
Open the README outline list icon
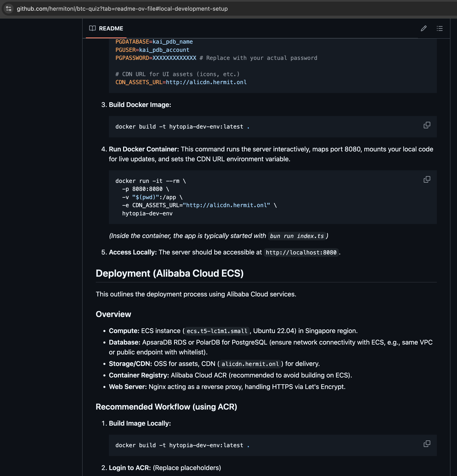[x=440, y=28]
